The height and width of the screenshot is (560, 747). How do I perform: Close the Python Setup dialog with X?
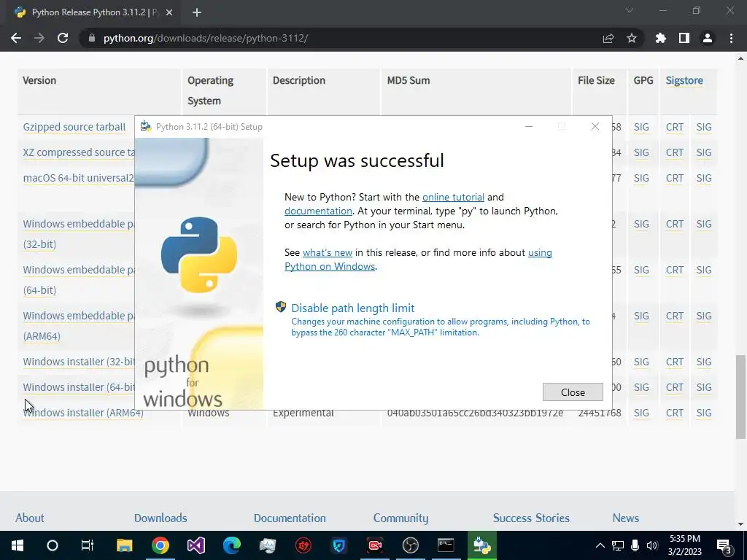pos(595,126)
